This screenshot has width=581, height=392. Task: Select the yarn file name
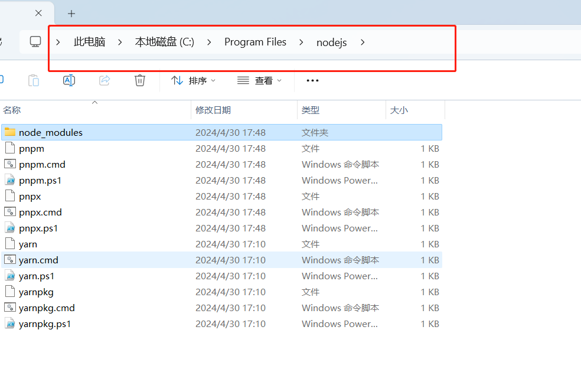pyautogui.click(x=28, y=244)
